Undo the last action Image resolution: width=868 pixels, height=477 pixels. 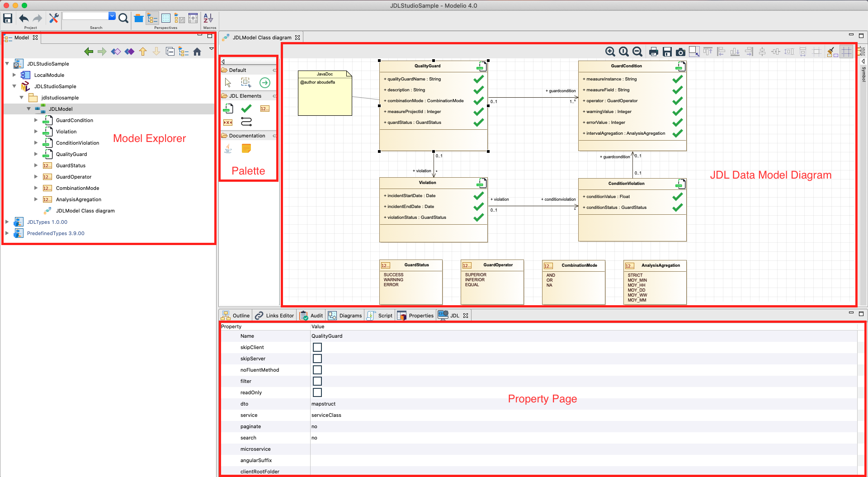pos(24,18)
